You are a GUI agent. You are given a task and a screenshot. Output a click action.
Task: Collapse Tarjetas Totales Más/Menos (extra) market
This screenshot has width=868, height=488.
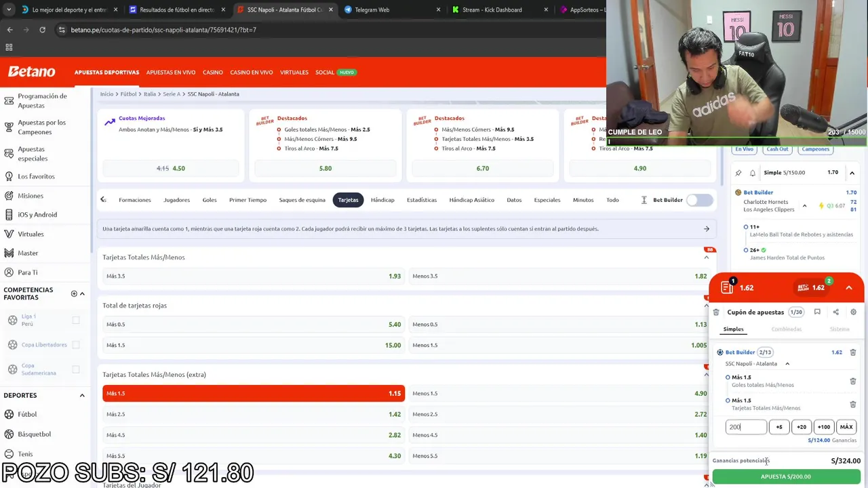[707, 375]
